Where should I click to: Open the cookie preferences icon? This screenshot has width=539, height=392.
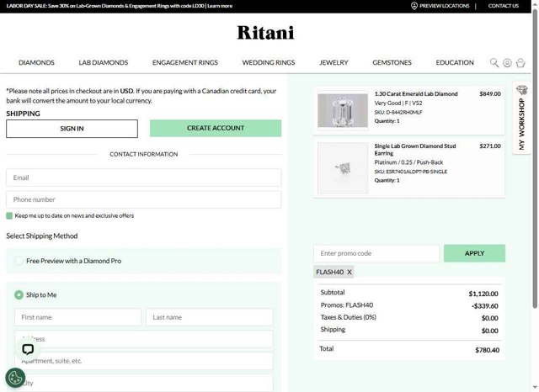coord(15,379)
